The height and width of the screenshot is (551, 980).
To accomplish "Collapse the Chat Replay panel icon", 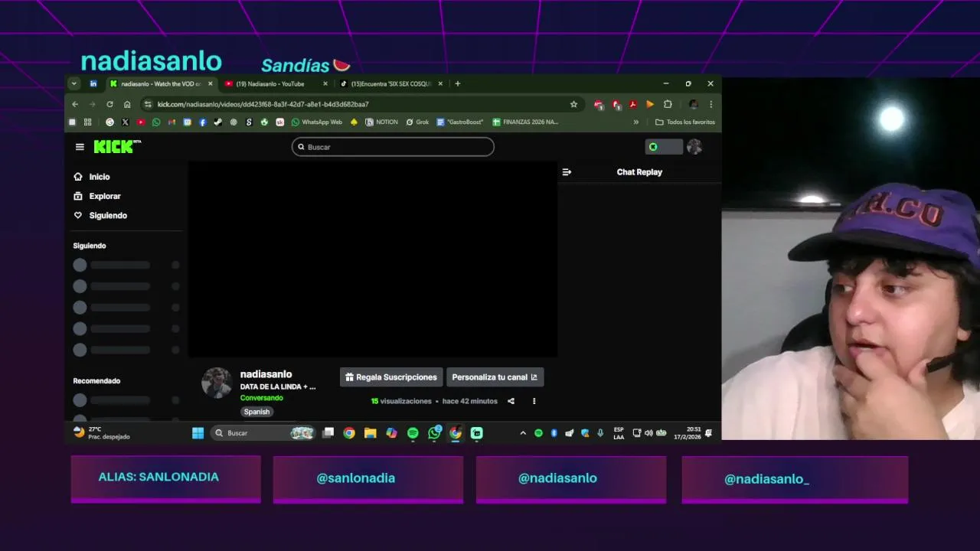I will (567, 172).
